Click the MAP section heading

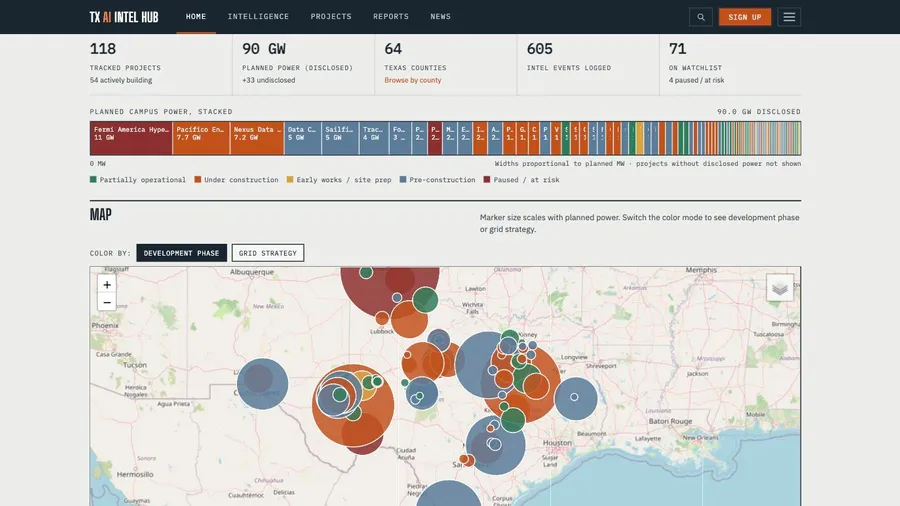pos(100,215)
